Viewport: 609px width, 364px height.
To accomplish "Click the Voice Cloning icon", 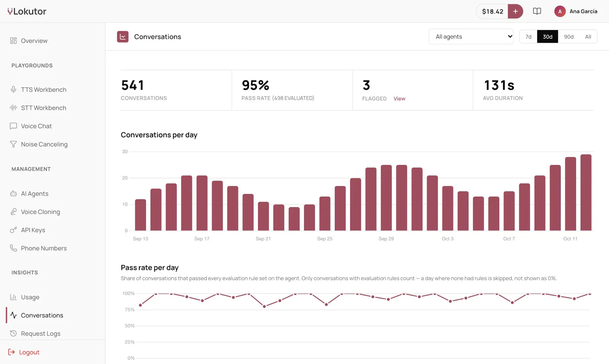I will point(13,212).
